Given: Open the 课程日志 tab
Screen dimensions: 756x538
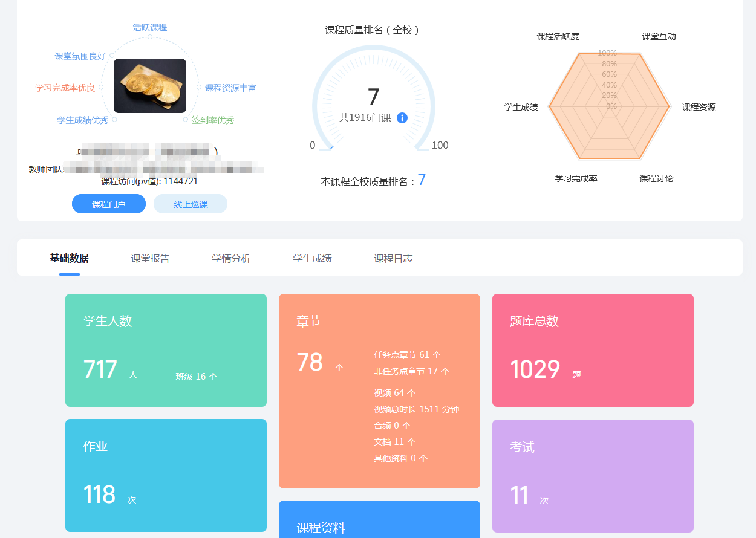Looking at the screenshot, I should click(394, 258).
